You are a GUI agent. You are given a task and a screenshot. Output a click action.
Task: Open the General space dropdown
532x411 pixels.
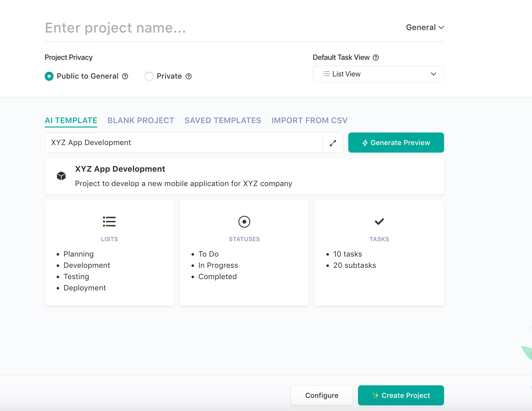point(425,27)
